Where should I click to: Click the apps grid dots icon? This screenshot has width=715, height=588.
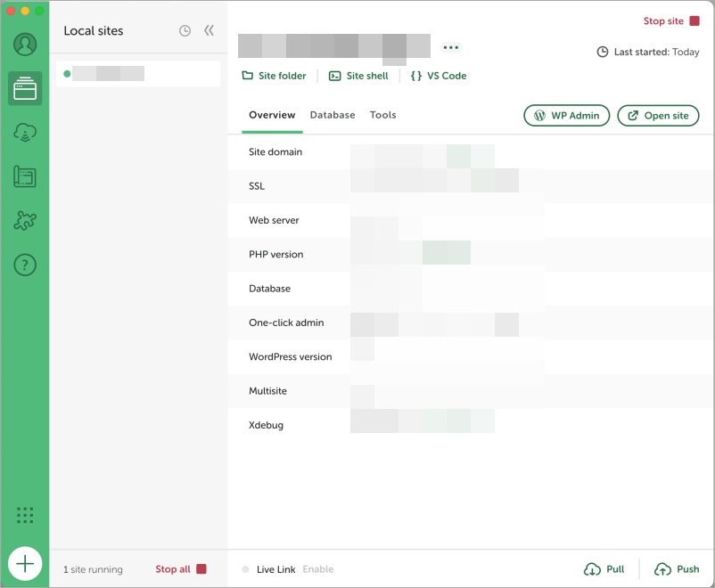tap(25, 515)
